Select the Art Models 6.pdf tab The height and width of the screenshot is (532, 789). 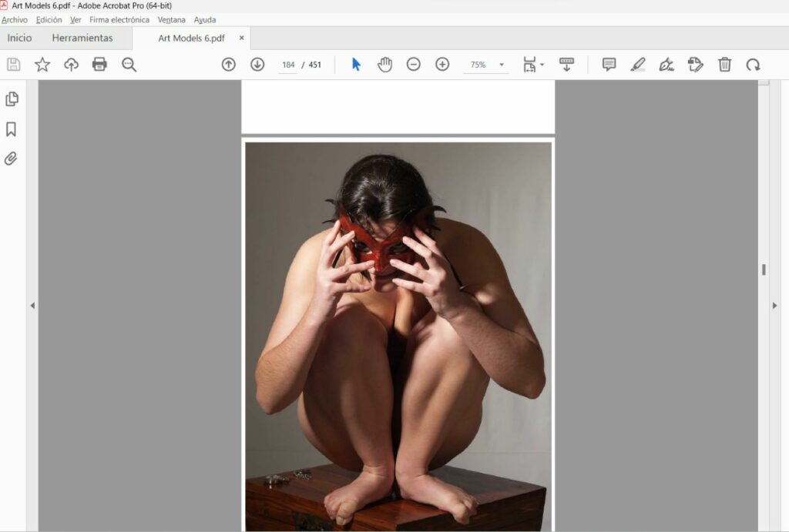[x=191, y=38]
